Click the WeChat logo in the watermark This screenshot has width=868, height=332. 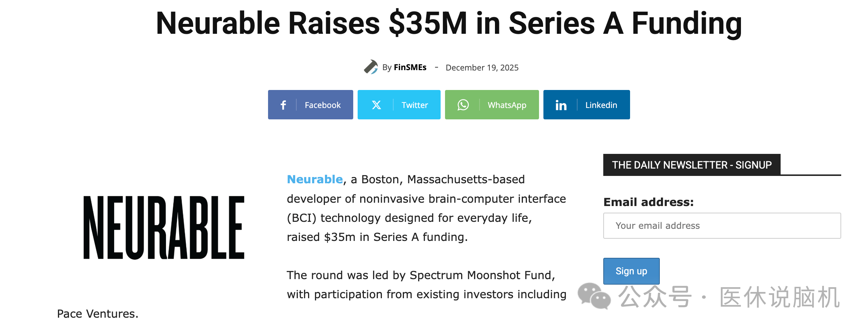tap(594, 296)
